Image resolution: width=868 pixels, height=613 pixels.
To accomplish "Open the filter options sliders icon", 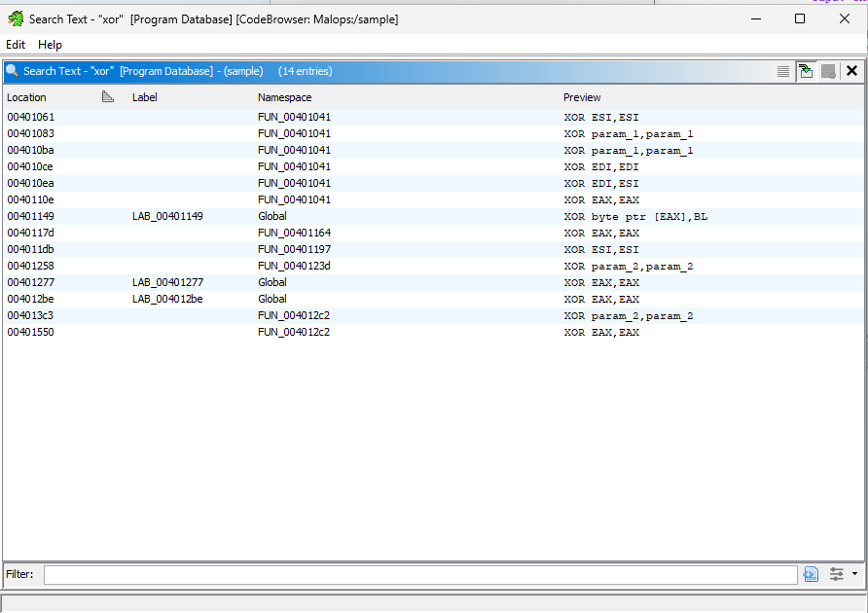I will [x=836, y=575].
